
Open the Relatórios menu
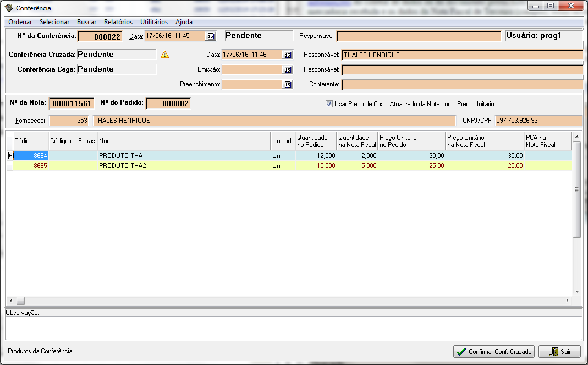[x=118, y=22]
